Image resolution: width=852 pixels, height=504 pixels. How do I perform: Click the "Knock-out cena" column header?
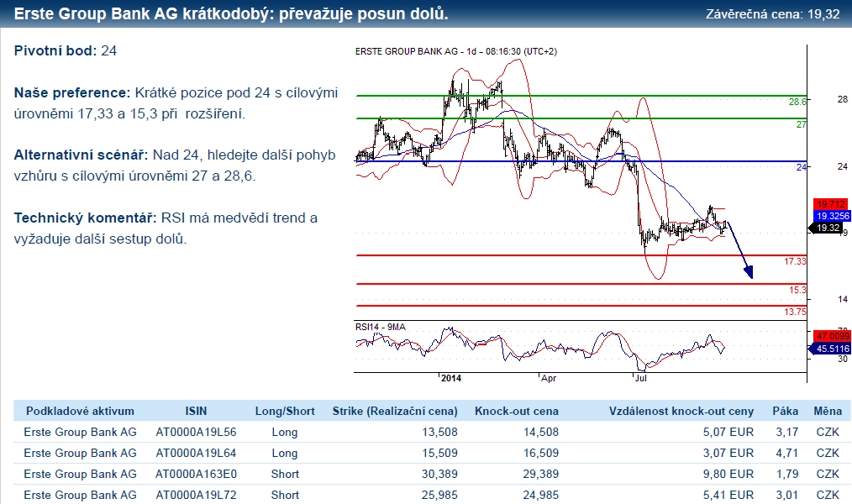(517, 411)
